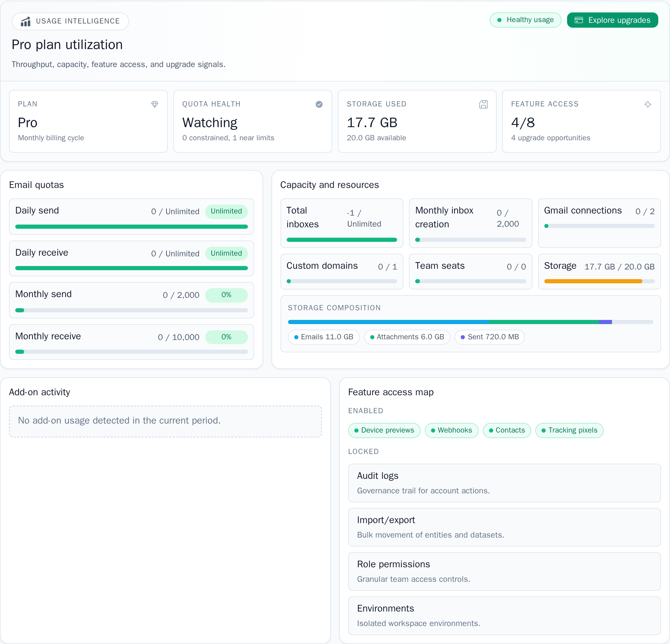Open the Audit logs locked feature card
Image resolution: width=670 pixels, height=644 pixels.
coord(504,483)
